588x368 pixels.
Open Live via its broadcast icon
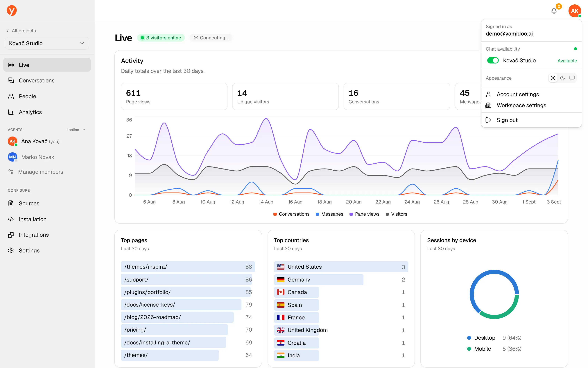11,65
